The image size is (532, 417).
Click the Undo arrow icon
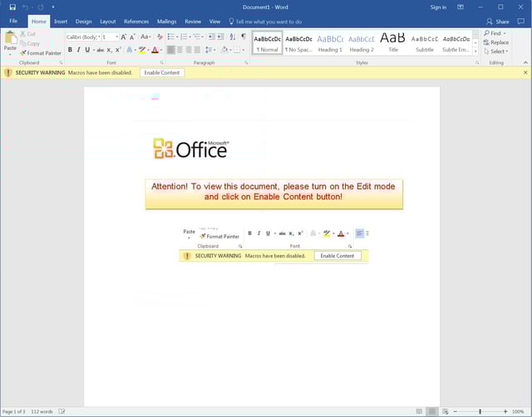coord(27,7)
